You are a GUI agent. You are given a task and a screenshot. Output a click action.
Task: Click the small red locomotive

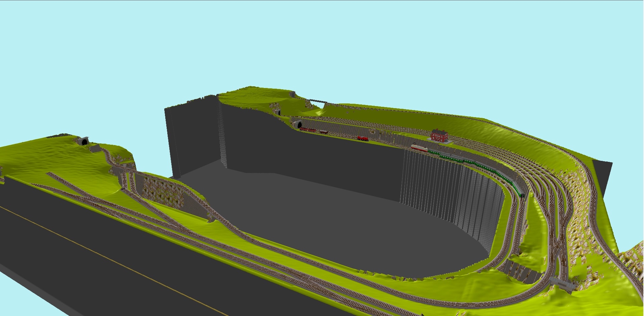(363, 138)
